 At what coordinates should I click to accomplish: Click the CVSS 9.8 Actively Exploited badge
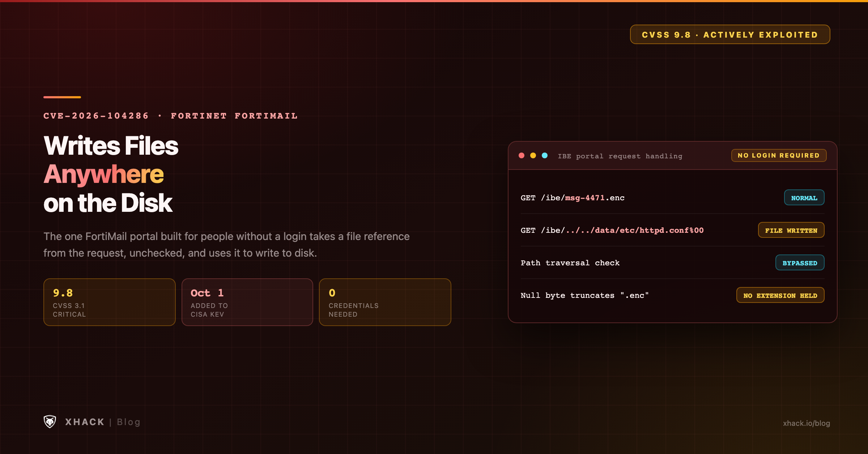[730, 35]
